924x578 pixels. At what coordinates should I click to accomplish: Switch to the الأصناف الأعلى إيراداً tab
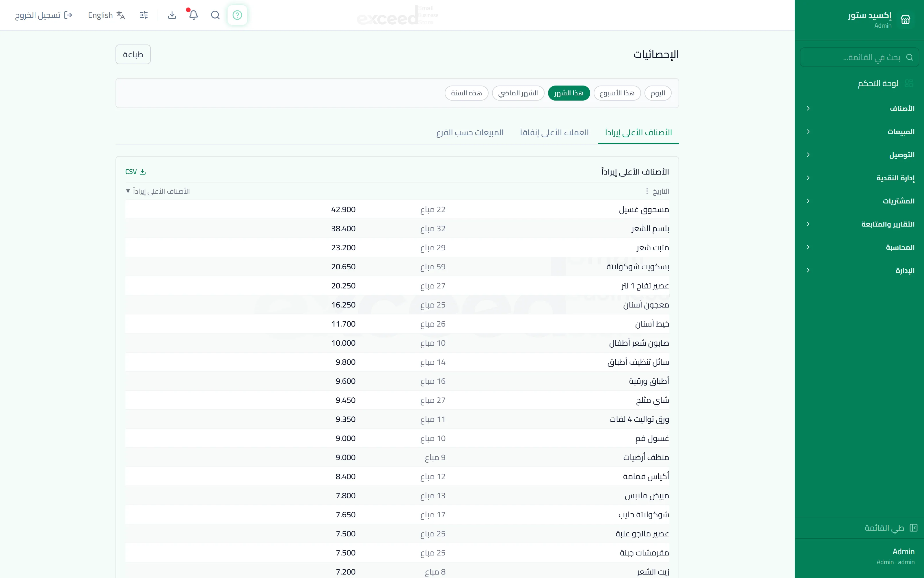pos(638,132)
